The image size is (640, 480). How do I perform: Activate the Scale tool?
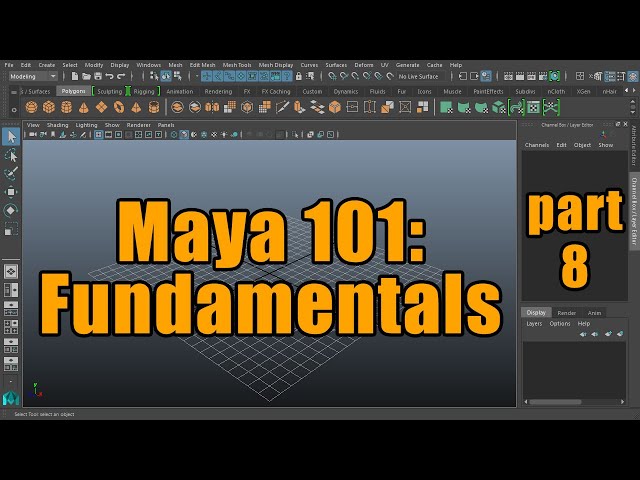point(11,229)
